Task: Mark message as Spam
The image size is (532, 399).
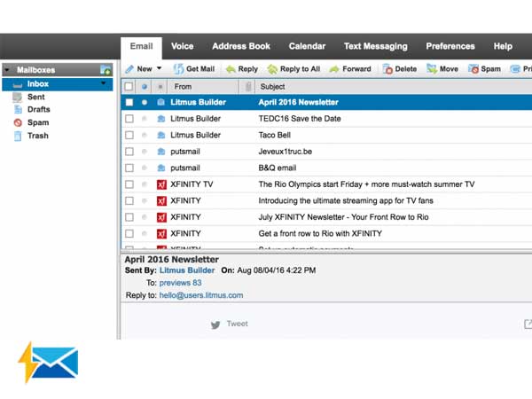Action: tap(473, 68)
